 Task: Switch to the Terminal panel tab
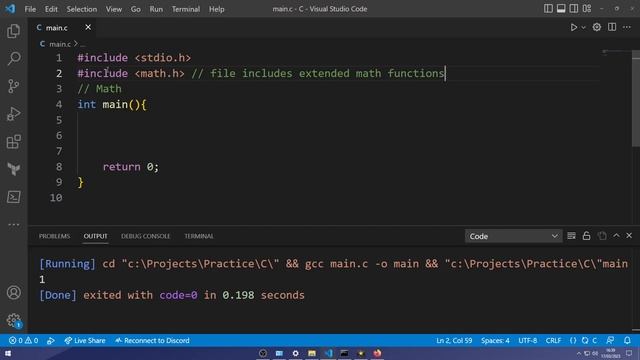click(199, 236)
